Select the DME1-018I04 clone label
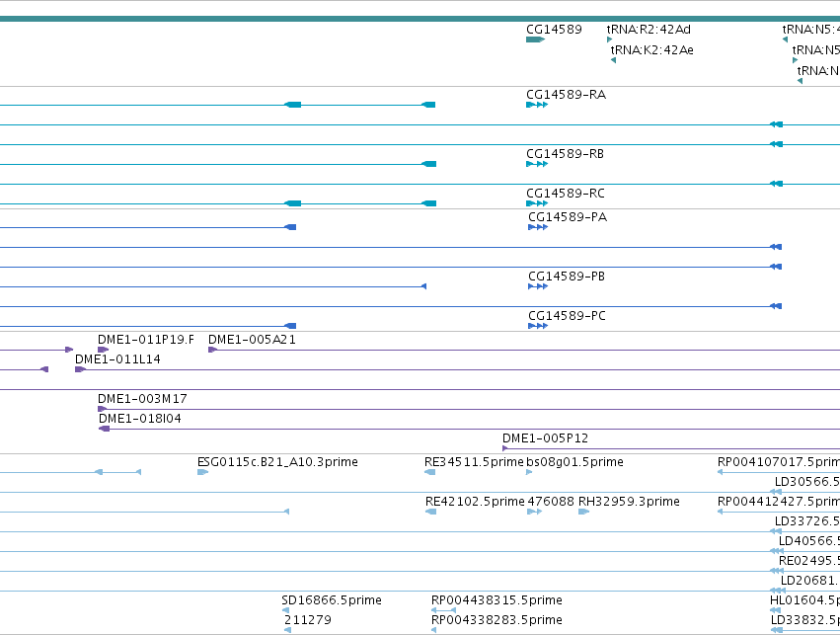 [140, 419]
